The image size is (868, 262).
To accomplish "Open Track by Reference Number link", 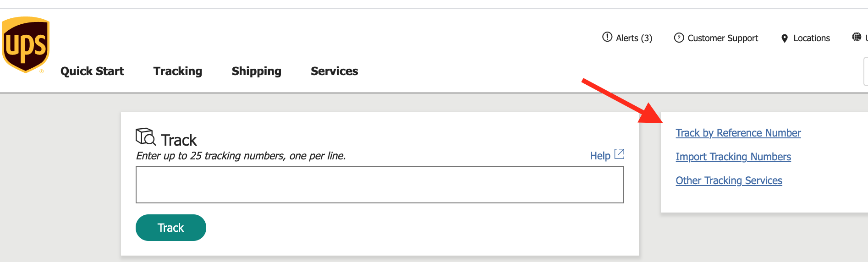I will 738,133.
